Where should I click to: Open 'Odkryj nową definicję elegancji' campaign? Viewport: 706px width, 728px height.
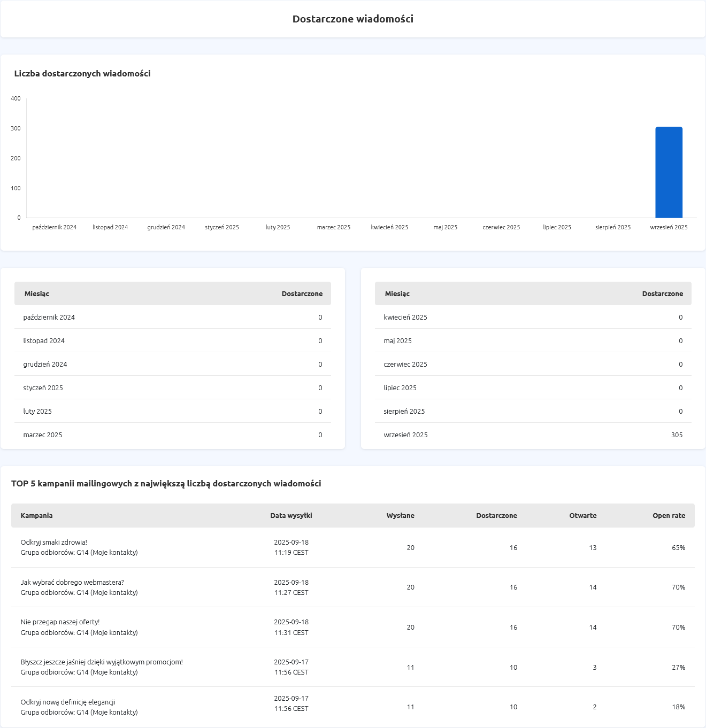coord(68,702)
